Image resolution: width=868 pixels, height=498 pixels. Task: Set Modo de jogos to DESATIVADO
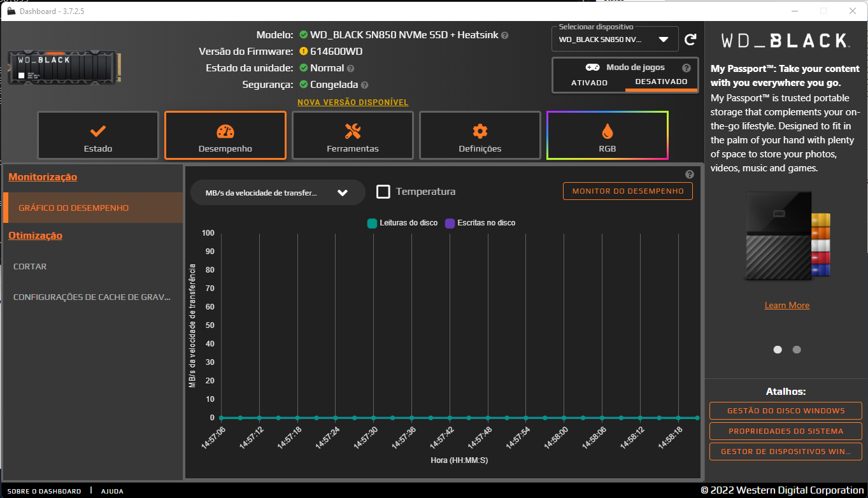pyautogui.click(x=661, y=82)
